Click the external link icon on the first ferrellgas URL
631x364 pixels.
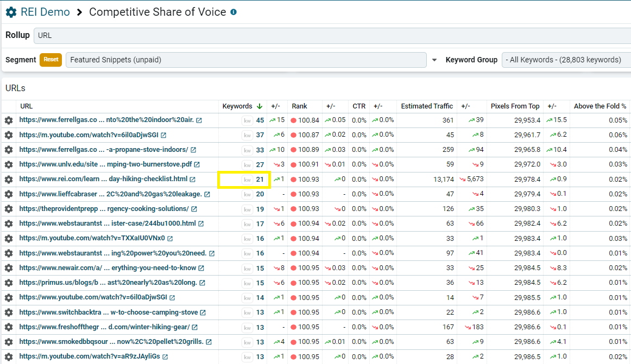[x=200, y=120]
